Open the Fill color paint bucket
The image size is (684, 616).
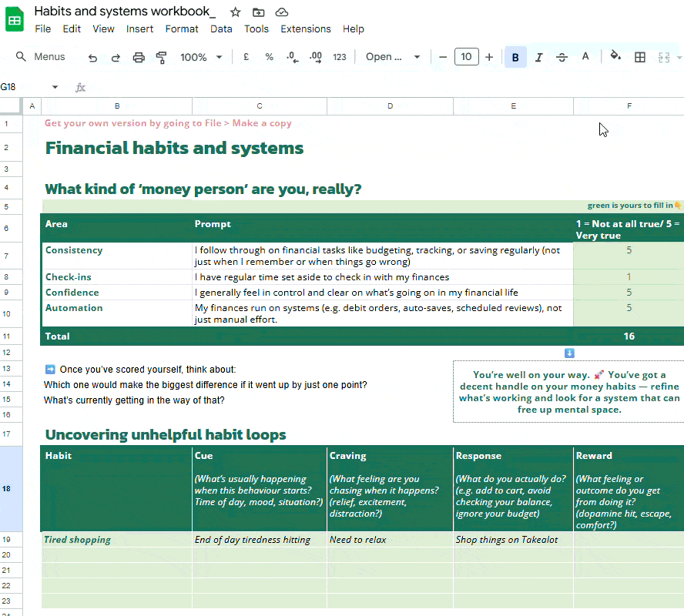pyautogui.click(x=615, y=55)
